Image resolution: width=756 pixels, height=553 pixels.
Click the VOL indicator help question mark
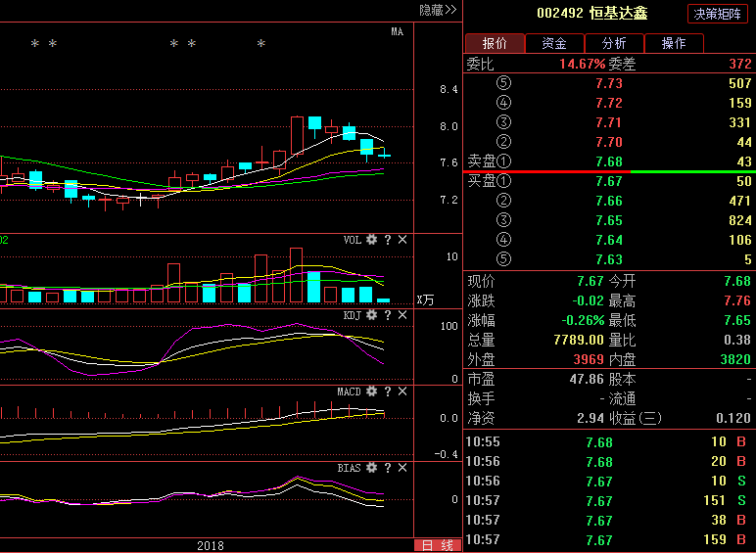click(x=388, y=240)
